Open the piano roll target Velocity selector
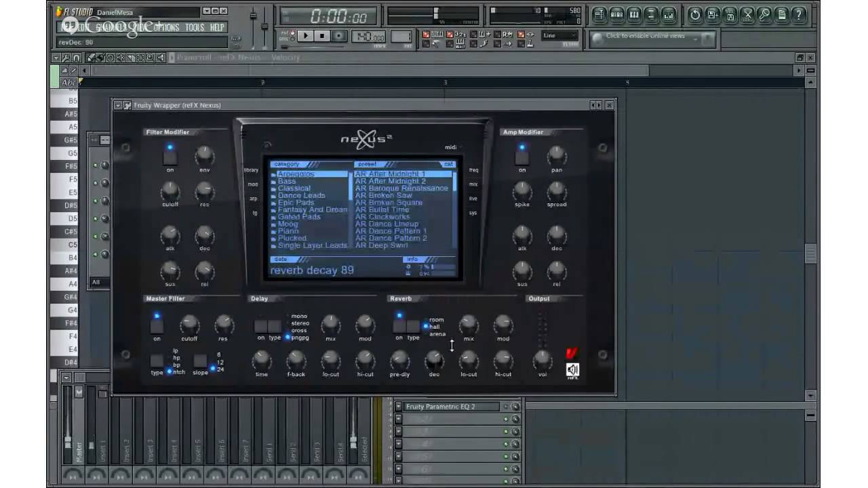868x488 pixels. pos(285,58)
